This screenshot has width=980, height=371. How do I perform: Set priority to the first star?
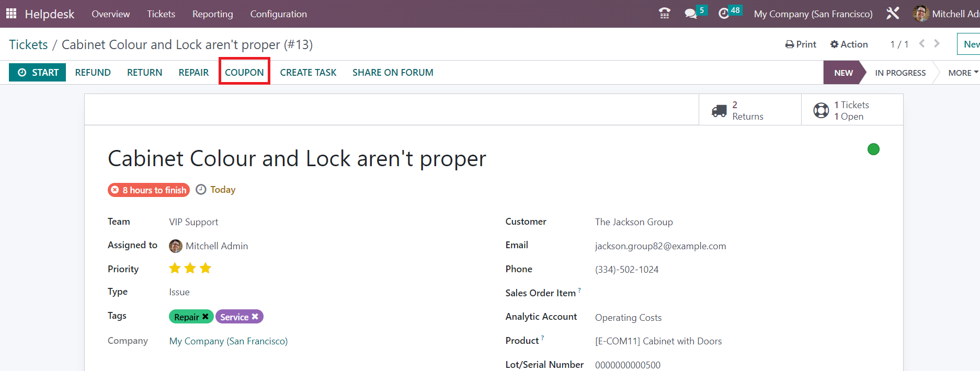[x=175, y=269]
